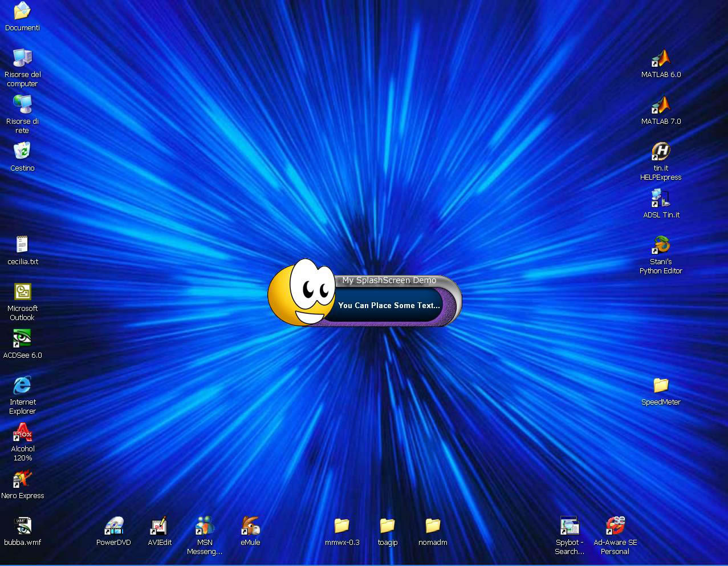Click the SpeedMeter folder
This screenshot has width=728, height=566.
(661, 386)
